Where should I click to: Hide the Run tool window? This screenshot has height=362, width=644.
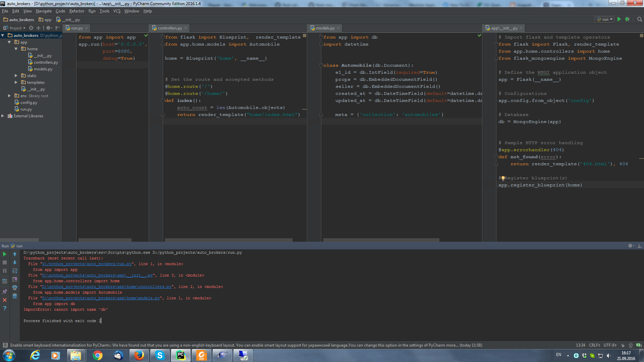point(640,246)
